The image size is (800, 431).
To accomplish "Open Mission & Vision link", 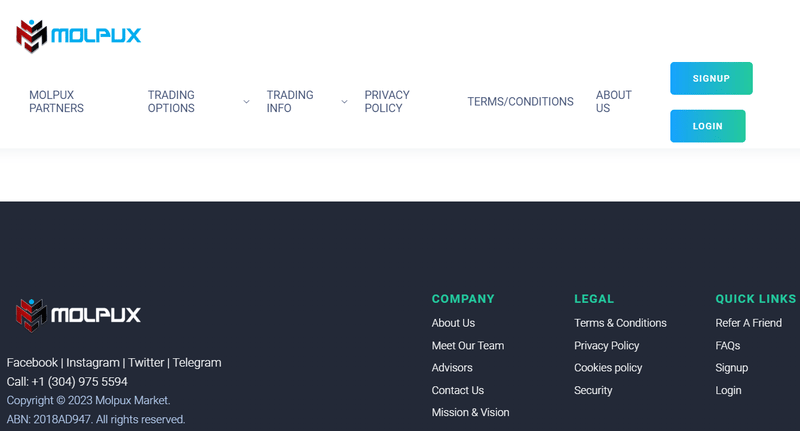I will click(470, 413).
